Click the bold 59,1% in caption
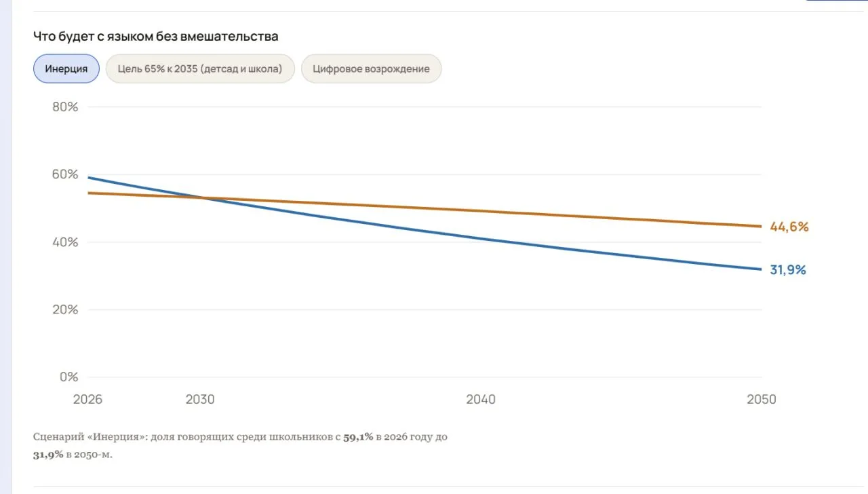This screenshot has height=494, width=868. coord(358,437)
